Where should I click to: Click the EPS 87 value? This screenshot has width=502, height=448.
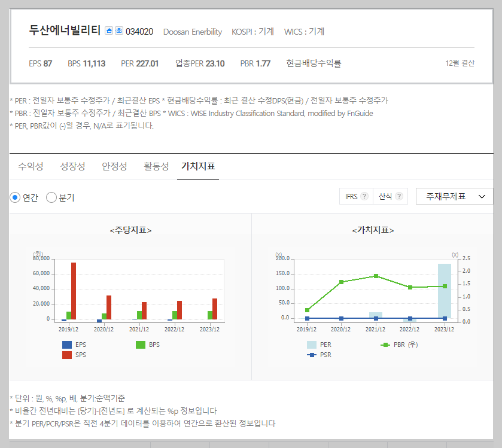click(40, 63)
